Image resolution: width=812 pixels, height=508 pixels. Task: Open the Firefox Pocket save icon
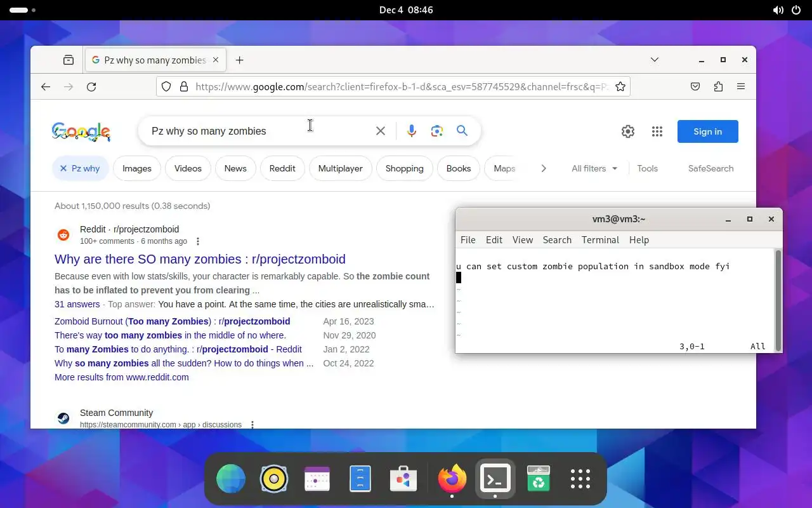tap(695, 87)
